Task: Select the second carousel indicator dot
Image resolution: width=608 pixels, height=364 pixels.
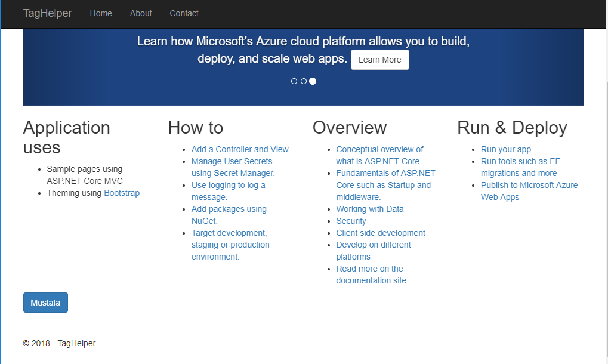Action: click(304, 81)
